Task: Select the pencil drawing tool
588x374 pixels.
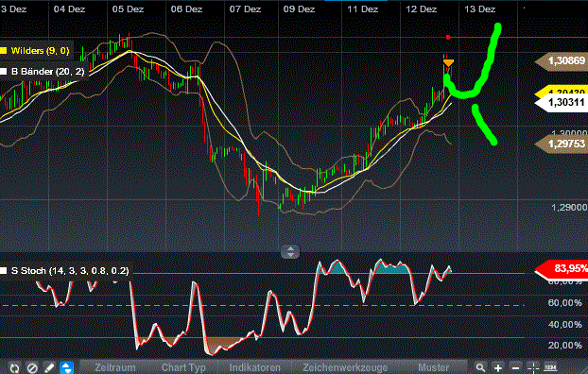Action: coord(49,367)
